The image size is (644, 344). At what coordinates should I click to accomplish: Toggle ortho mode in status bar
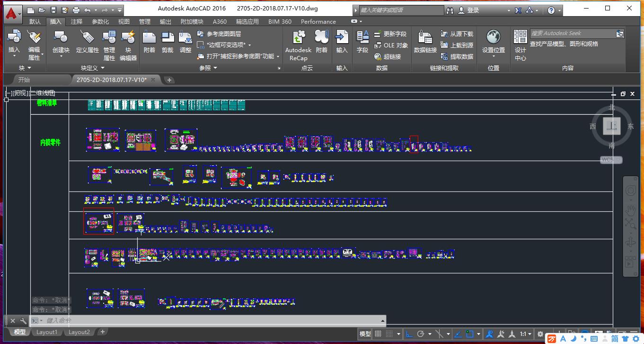click(409, 334)
